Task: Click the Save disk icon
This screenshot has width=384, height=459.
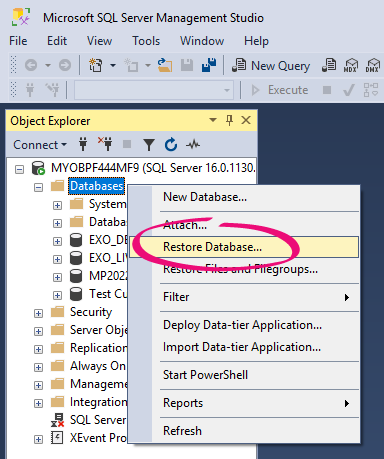Action: 187,65
